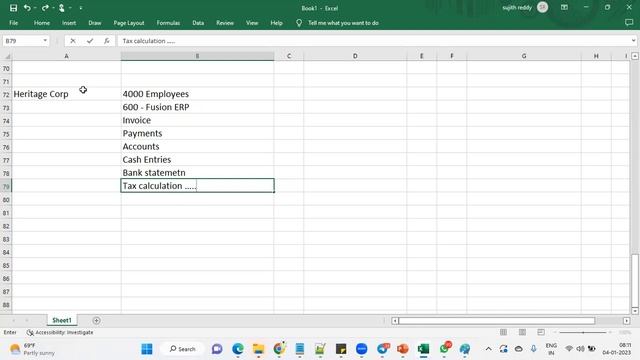This screenshot has width=640, height=360.
Task: Adjust the zoom slider in status bar
Action: point(583,332)
